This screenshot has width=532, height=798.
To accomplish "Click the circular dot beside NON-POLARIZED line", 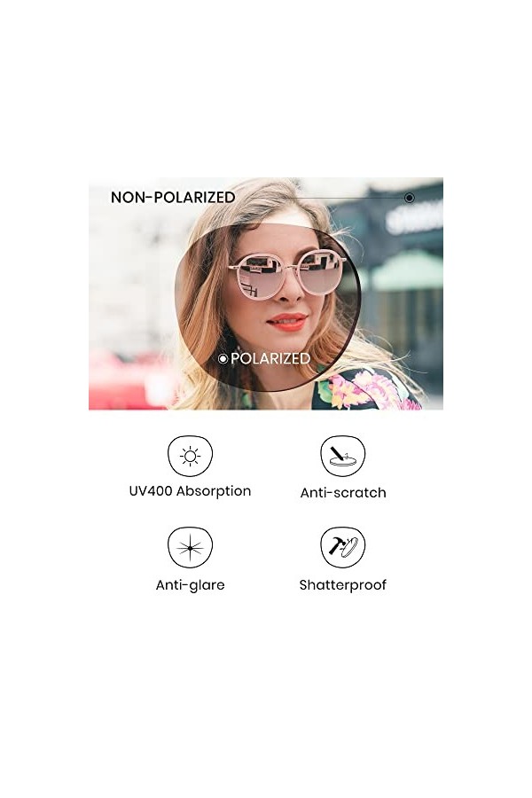I will click(410, 198).
